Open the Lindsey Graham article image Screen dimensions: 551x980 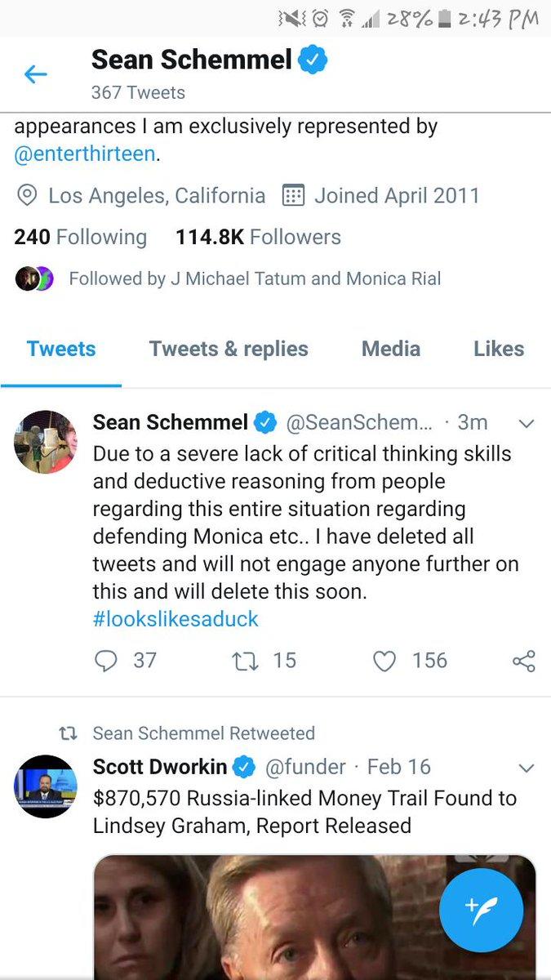click(269, 915)
